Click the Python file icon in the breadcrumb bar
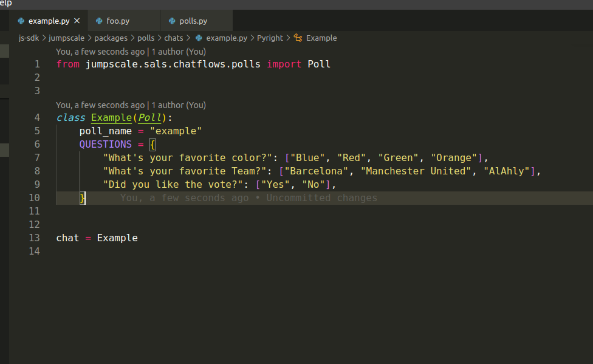The height and width of the screenshot is (364, 593). click(x=200, y=38)
